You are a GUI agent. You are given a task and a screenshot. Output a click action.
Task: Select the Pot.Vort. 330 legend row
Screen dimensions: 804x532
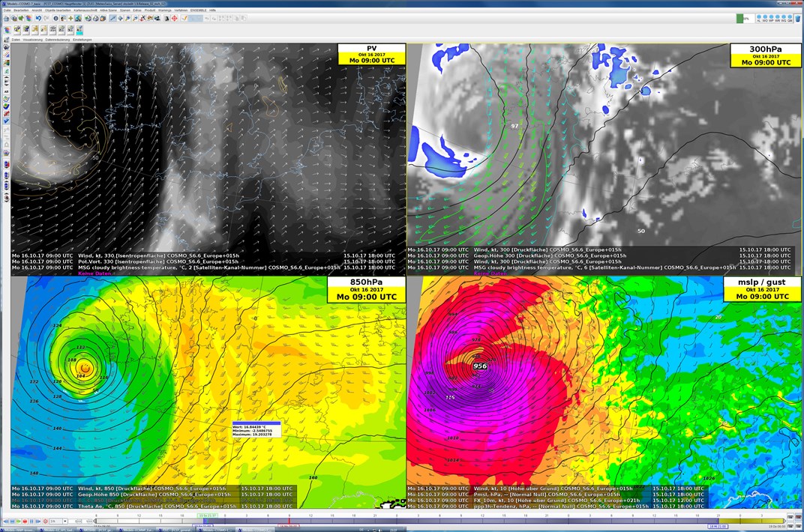coord(203,262)
